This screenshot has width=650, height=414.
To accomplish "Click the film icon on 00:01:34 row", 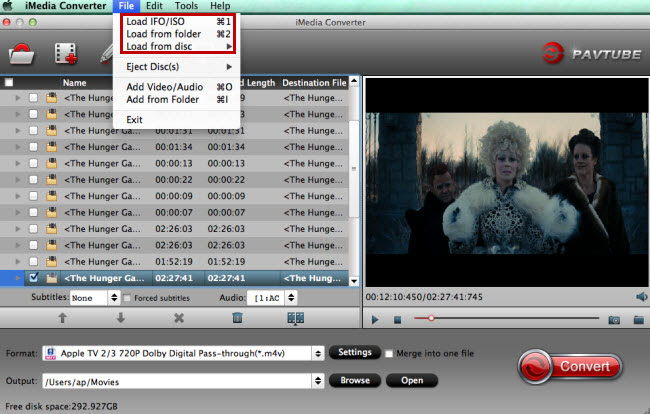I will 51,147.
